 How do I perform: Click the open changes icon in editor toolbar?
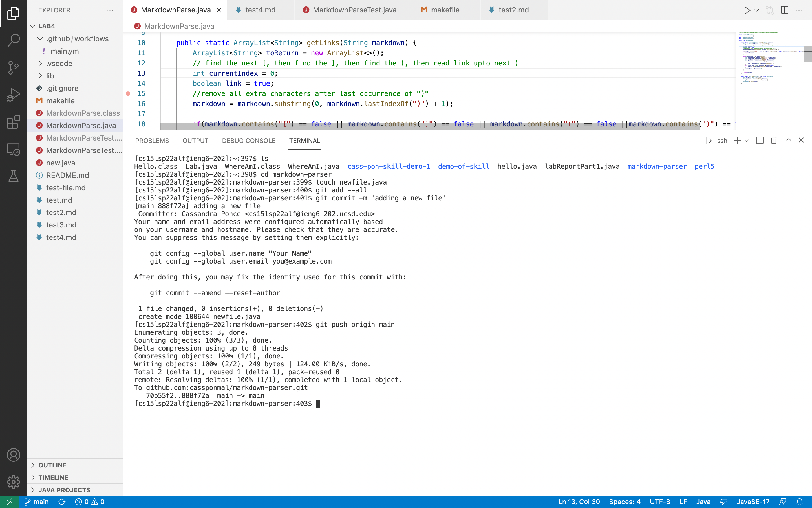coord(770,10)
